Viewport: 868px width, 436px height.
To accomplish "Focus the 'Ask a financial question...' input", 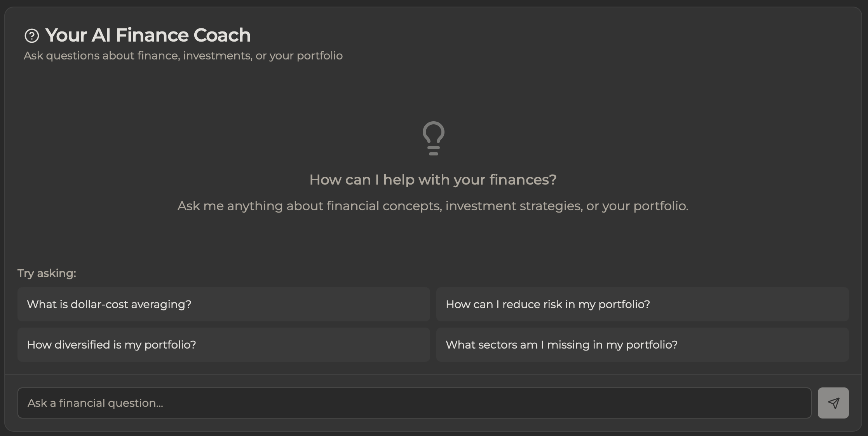I will [414, 403].
